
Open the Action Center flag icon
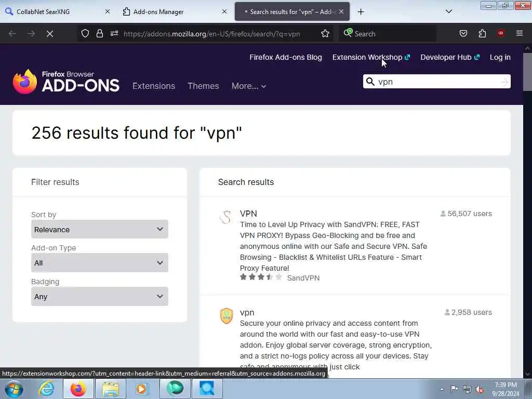pos(454,389)
